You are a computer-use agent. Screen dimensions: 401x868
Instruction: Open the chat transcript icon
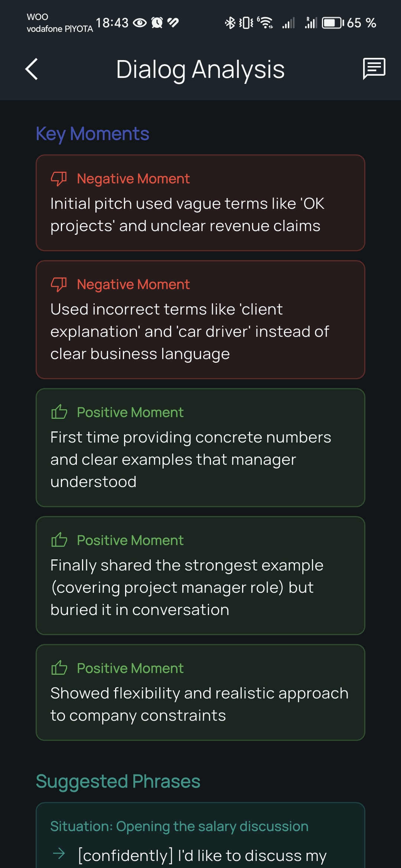pos(374,69)
